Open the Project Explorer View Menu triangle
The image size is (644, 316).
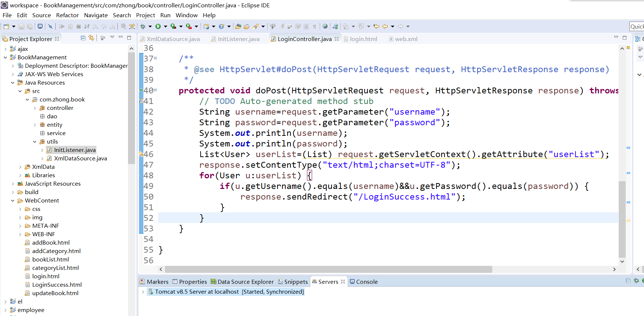(x=112, y=37)
